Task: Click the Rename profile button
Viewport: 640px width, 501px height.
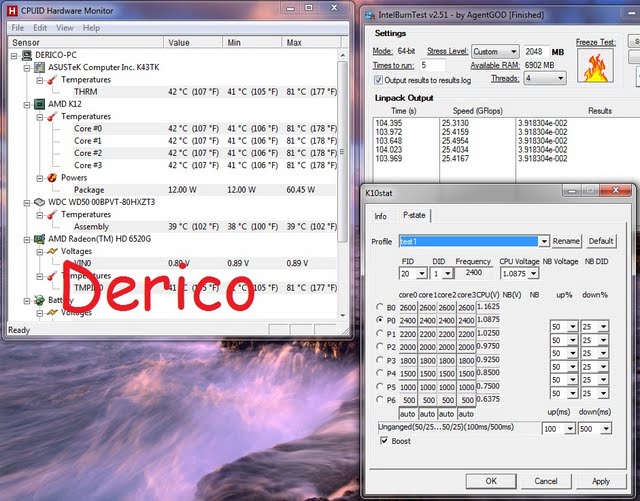Action: point(566,241)
